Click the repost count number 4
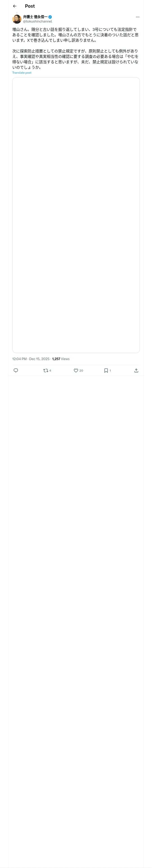 tap(50, 370)
